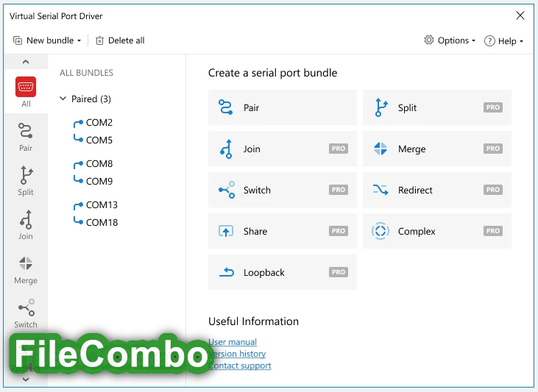Create a Split bundle tile
This screenshot has width=538, height=392.
436,107
